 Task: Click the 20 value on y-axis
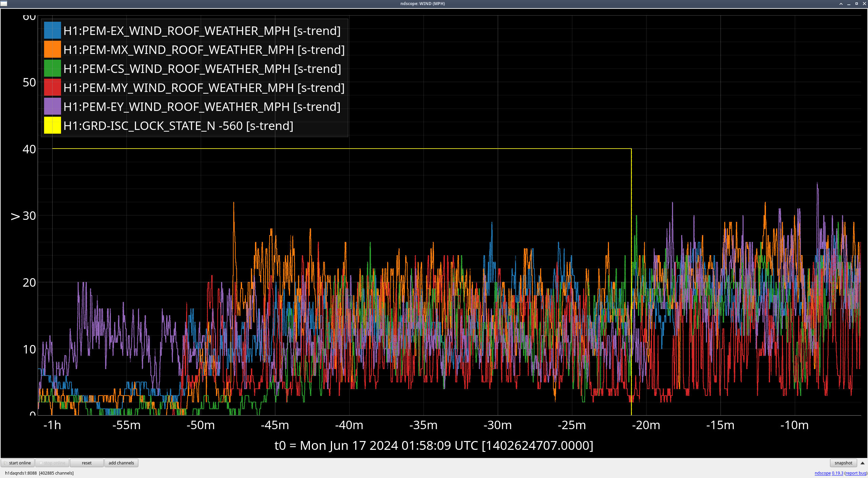[29, 282]
